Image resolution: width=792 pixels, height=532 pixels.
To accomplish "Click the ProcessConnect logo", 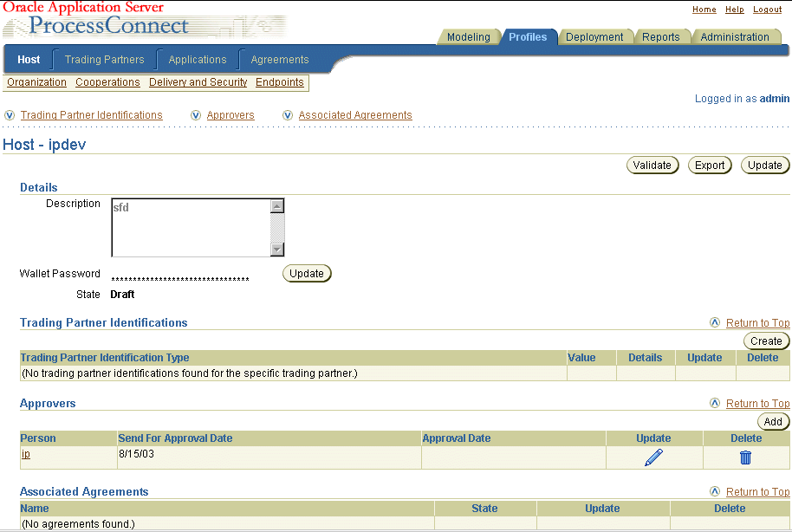I will click(108, 26).
